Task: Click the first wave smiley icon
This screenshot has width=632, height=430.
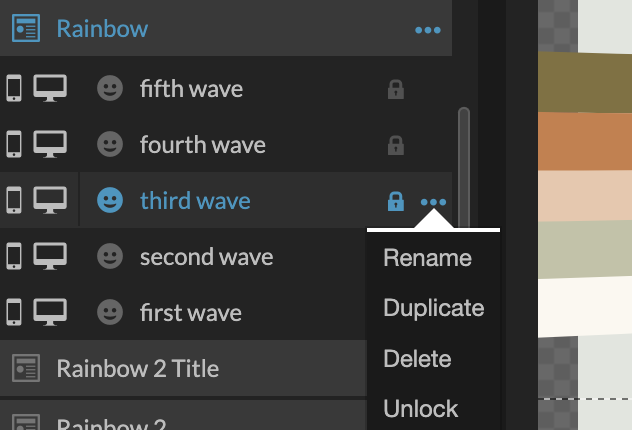Action: pyautogui.click(x=110, y=312)
